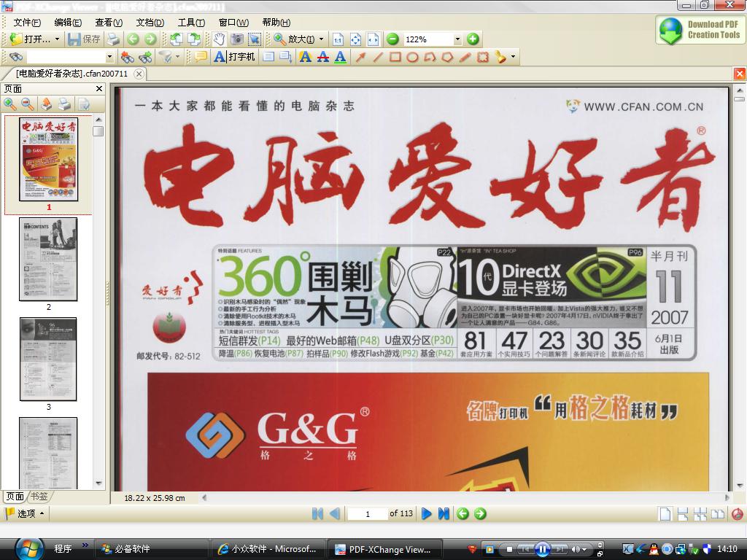Print the document with the printer icon
747x560 pixels.
click(113, 39)
